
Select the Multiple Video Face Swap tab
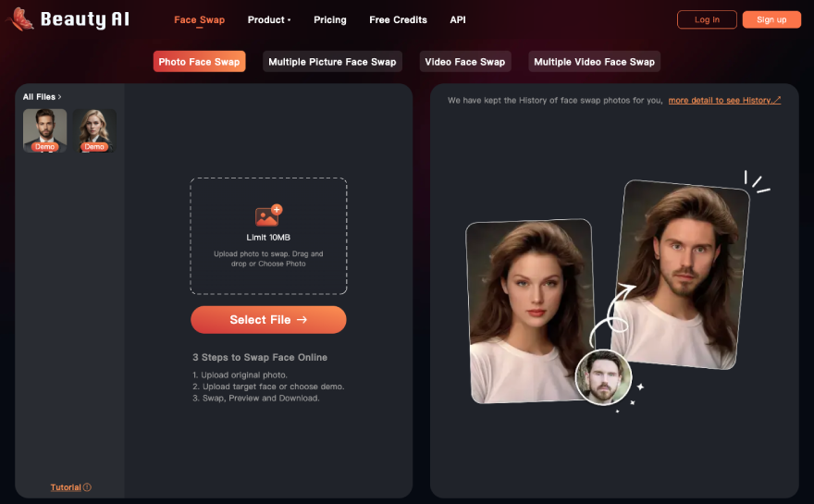coord(594,62)
